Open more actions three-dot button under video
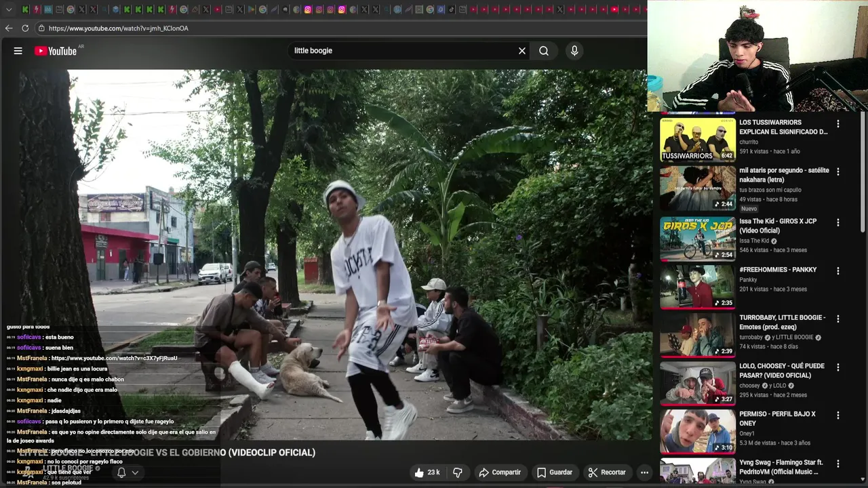Screen dimensions: 868x488 click(x=645, y=472)
